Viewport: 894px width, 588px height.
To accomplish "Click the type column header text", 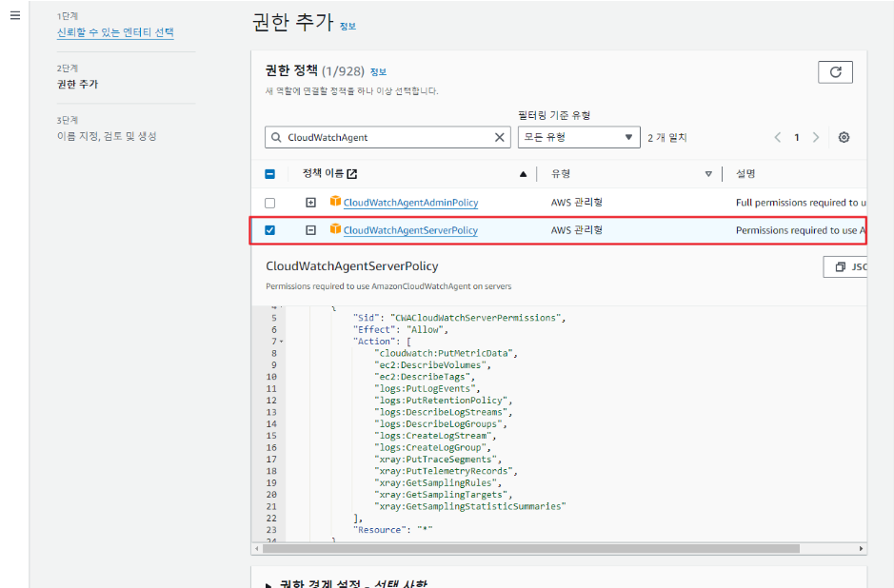I will [561, 174].
